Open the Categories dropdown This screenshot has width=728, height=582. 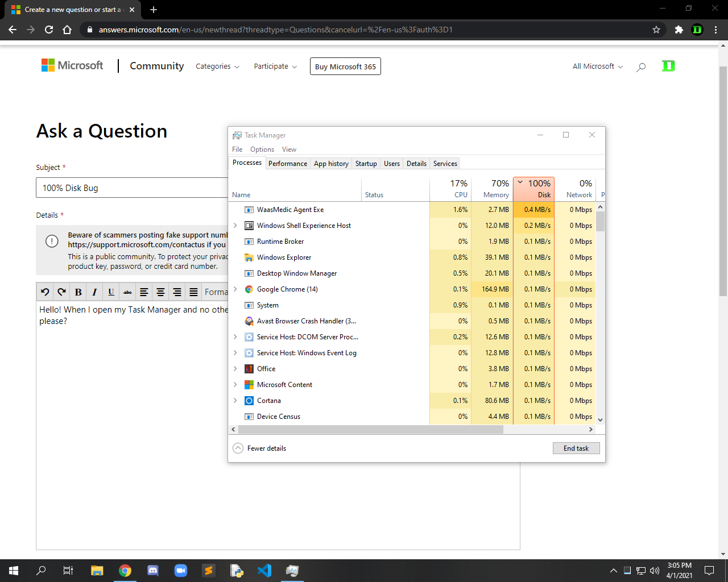pos(217,66)
